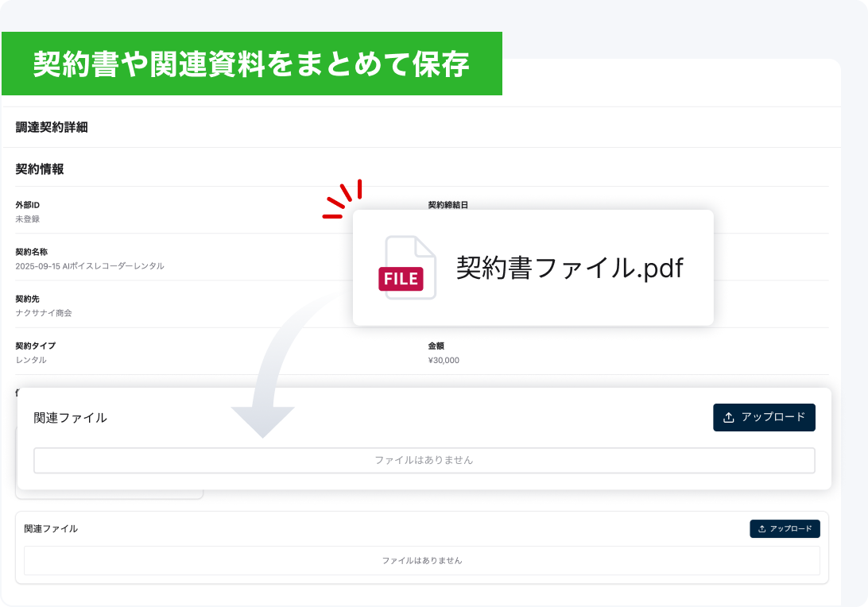Click the 未登録 external ID value

27,219
